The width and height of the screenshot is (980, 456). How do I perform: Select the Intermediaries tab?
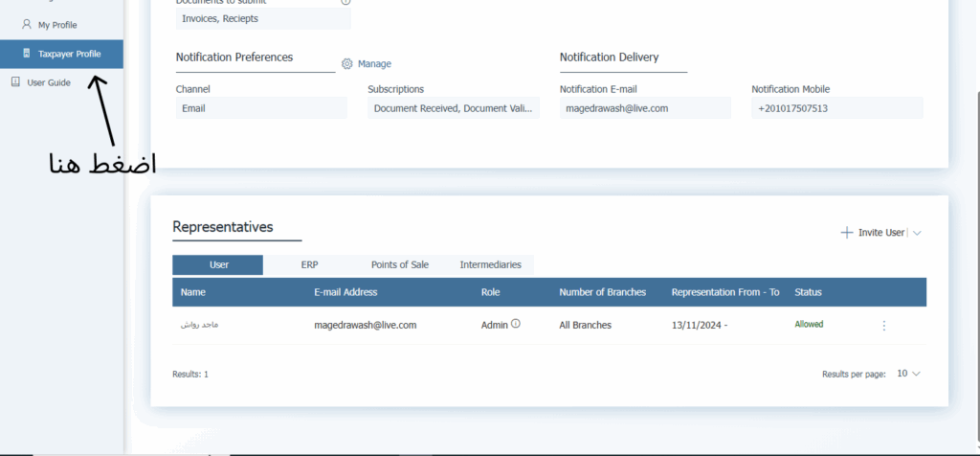pos(490,264)
